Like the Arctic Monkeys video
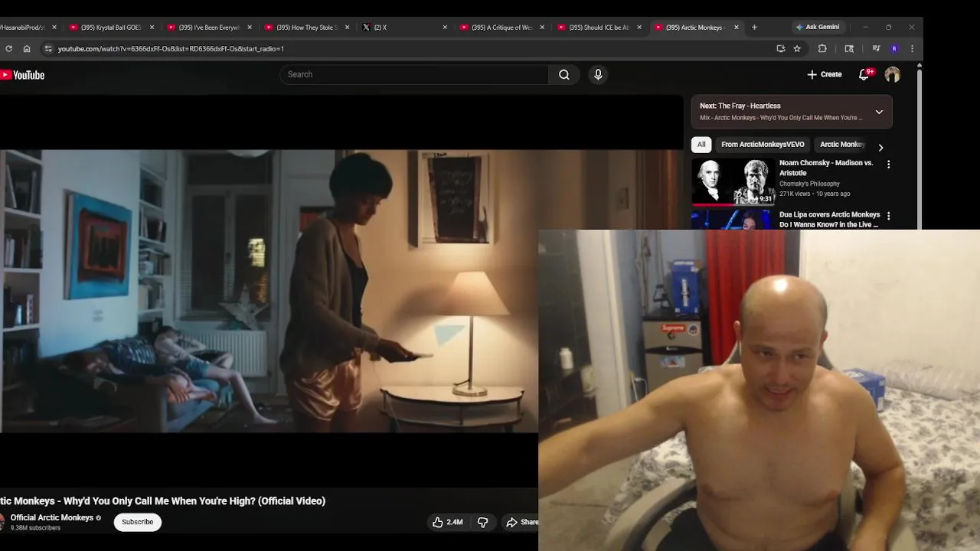 coord(447,522)
